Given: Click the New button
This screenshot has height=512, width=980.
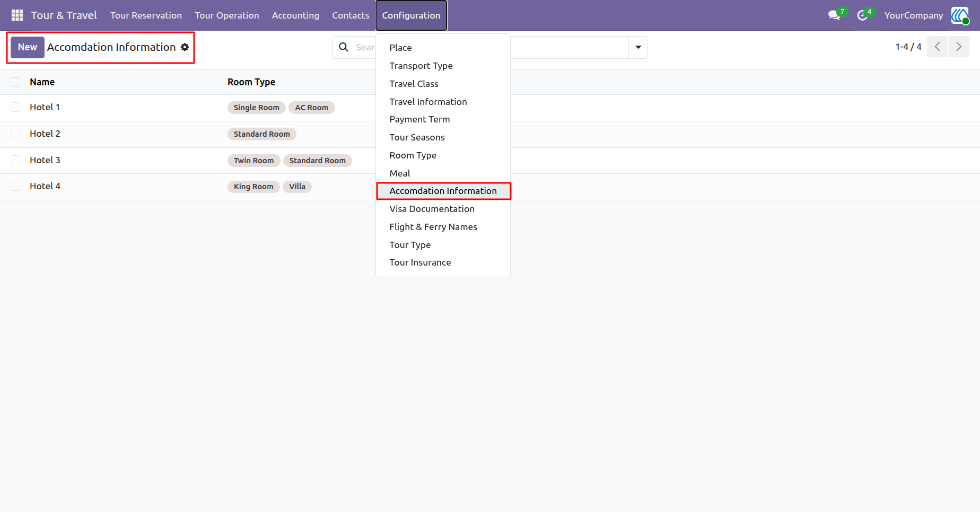Looking at the screenshot, I should pos(28,47).
